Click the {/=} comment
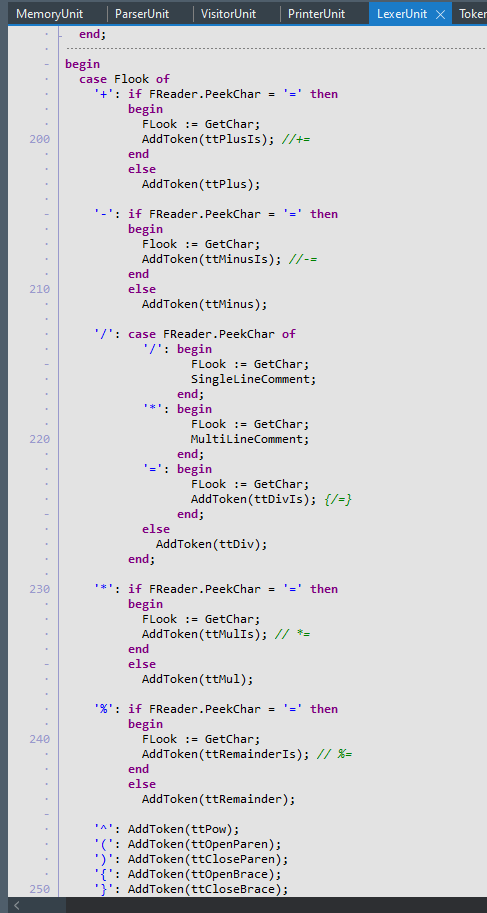The width and height of the screenshot is (487, 913). 338,499
